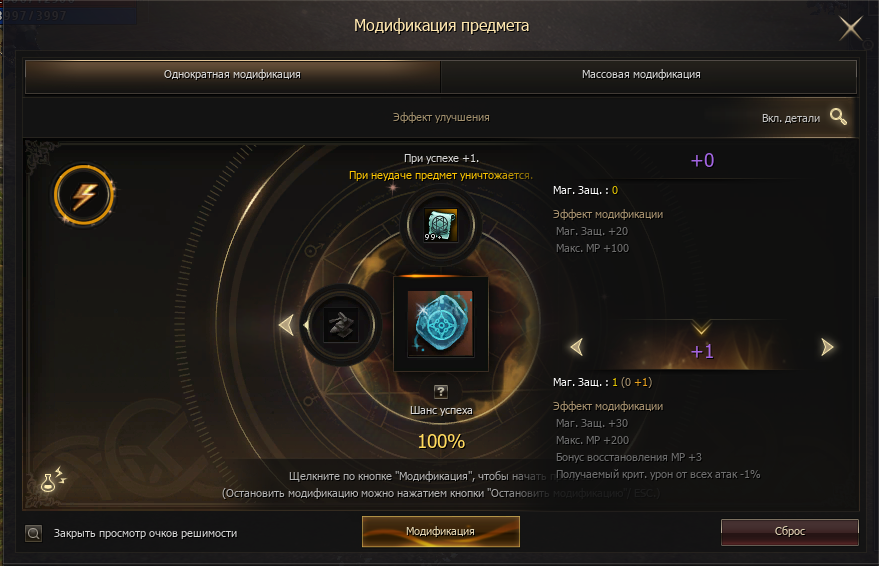
Task: Click the +1 level label in the glowing bar
Action: coord(702,351)
